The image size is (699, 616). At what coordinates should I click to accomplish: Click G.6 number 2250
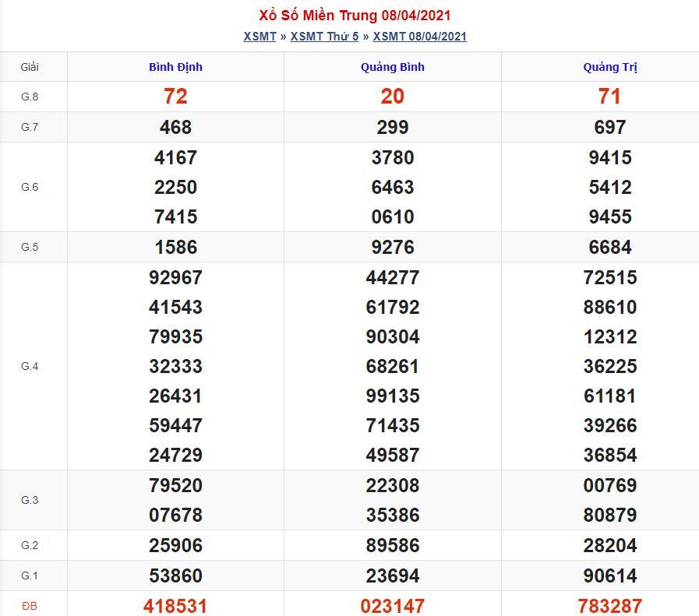[175, 187]
